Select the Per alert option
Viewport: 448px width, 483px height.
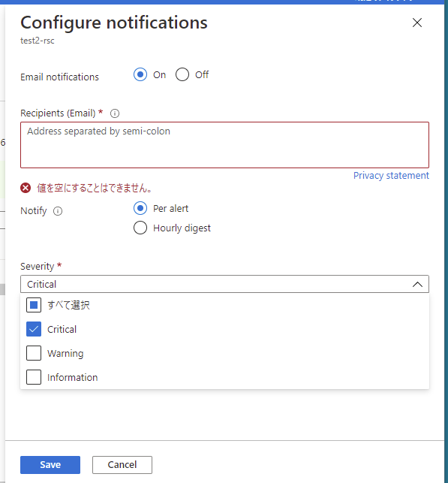click(x=140, y=209)
